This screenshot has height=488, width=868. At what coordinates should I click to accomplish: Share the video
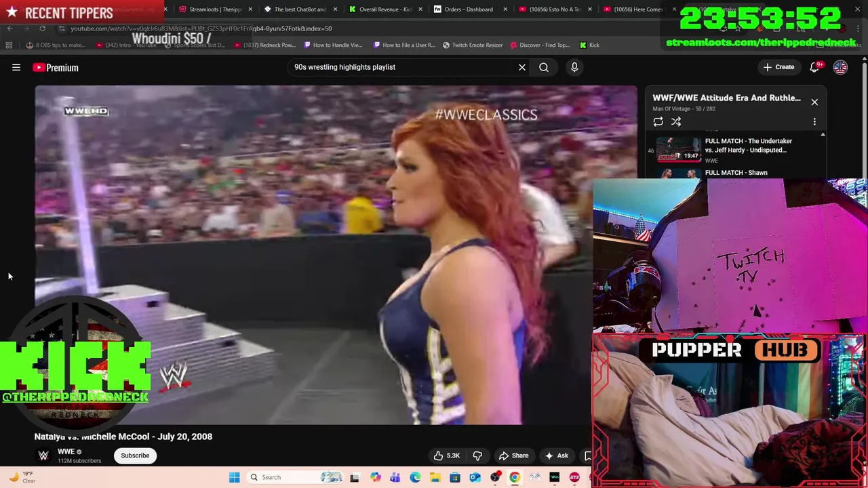513,455
